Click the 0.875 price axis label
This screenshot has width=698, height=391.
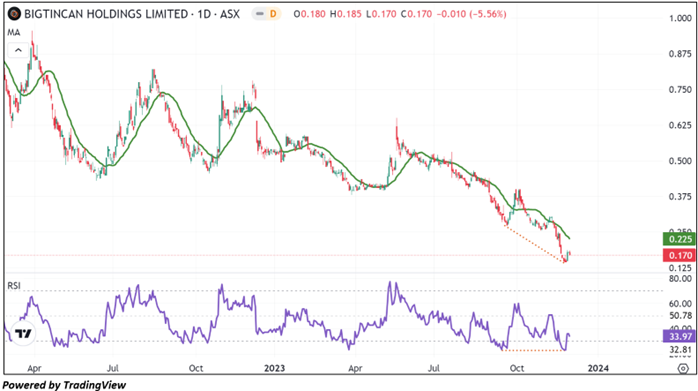tap(680, 54)
